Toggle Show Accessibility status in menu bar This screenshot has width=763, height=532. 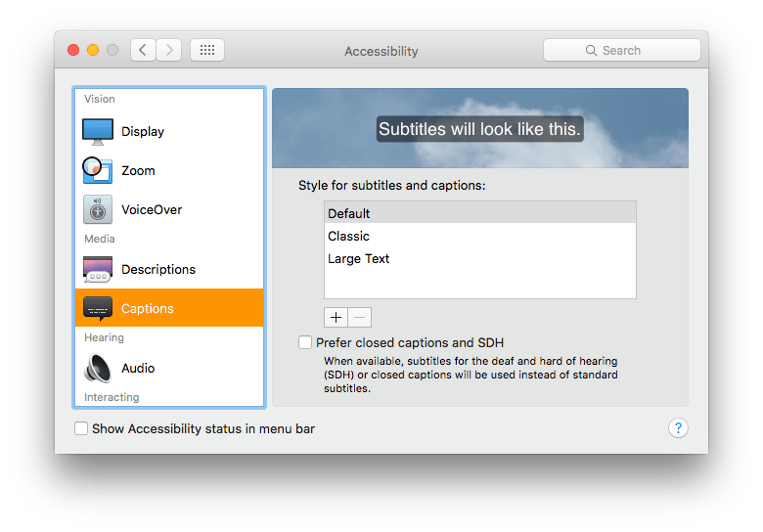[81, 428]
